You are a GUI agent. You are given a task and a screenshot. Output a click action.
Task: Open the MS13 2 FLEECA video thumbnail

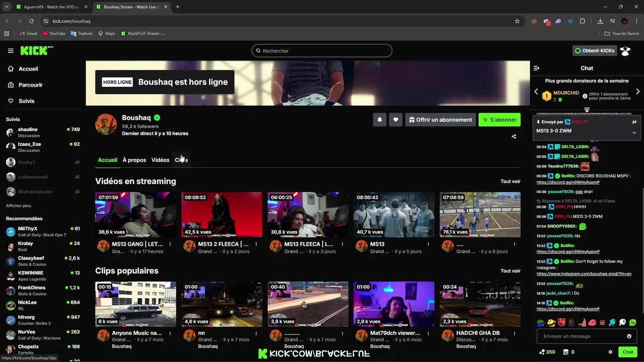[222, 215]
